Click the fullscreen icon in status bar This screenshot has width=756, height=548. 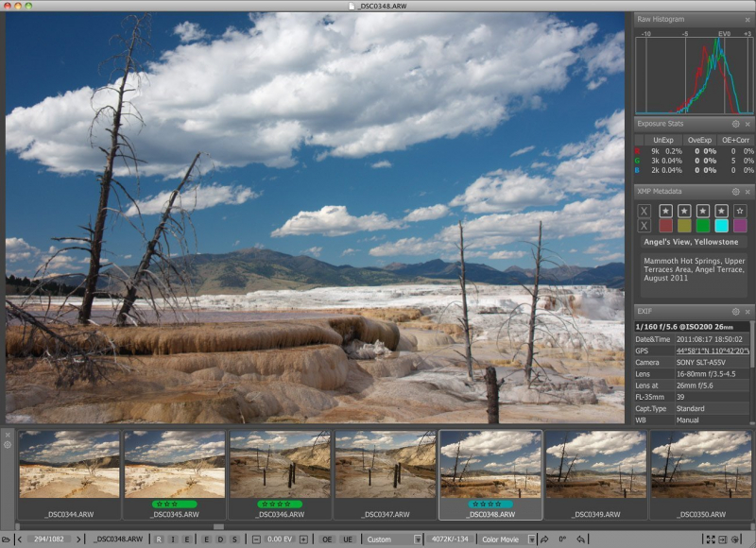[710, 539]
